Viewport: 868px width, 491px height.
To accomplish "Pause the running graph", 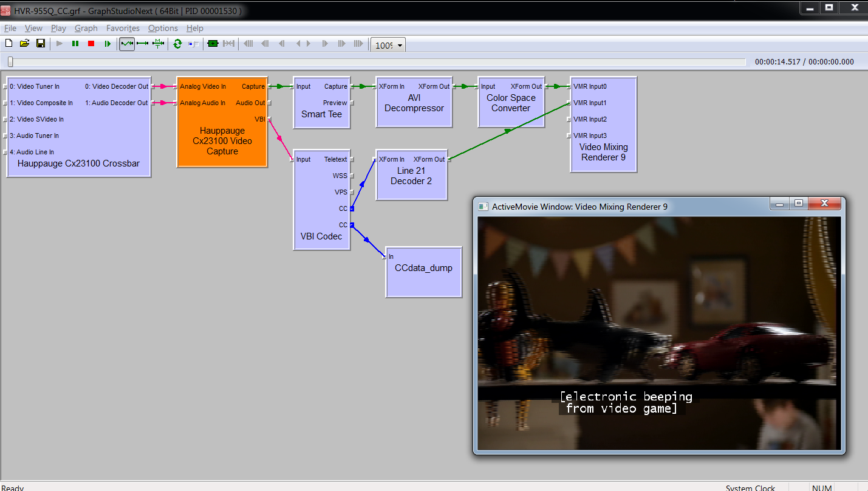I will 75,44.
